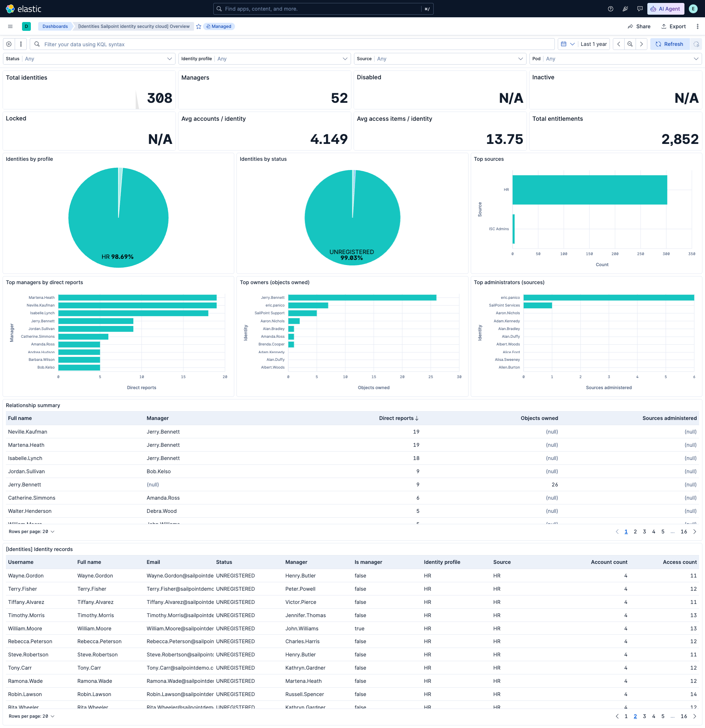Go to previous page of Relationship summary
This screenshot has width=705, height=728.
coord(617,532)
